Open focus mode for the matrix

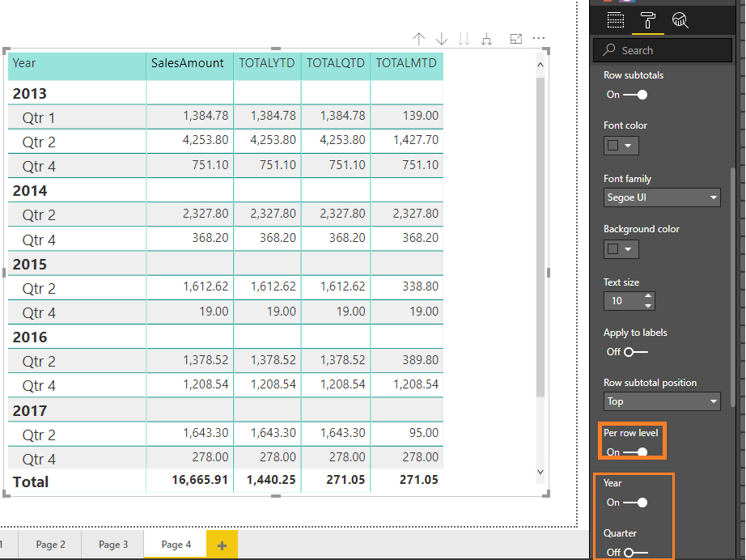pos(516,39)
